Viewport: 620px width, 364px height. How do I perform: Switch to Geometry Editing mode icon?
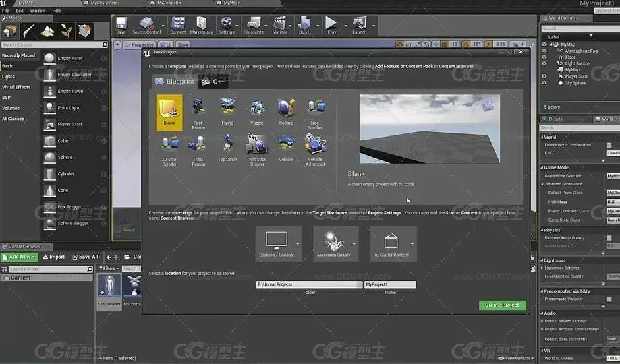[84, 31]
